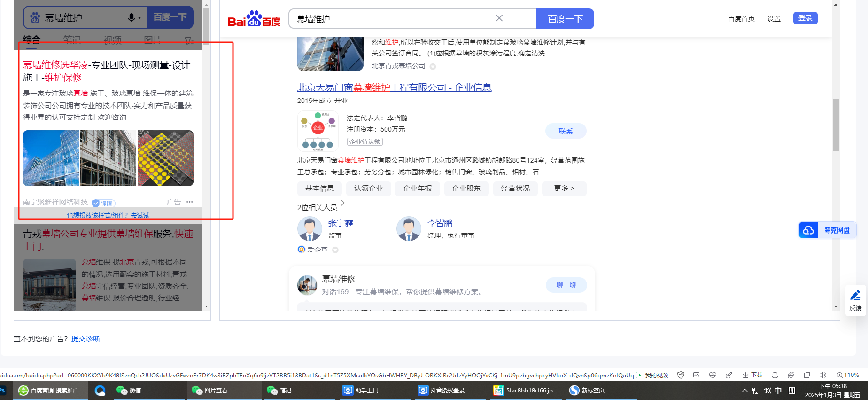Click the Quark browser icon in taskbar
Viewport: 868px width, 400px height.
(x=100, y=391)
